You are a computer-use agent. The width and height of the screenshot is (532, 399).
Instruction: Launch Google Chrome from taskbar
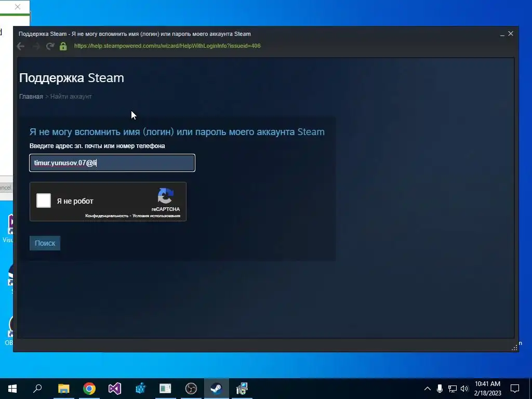point(89,389)
